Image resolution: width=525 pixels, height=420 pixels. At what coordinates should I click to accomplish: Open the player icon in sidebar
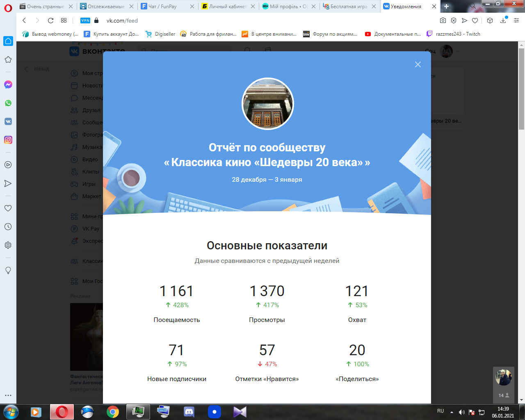(8, 165)
